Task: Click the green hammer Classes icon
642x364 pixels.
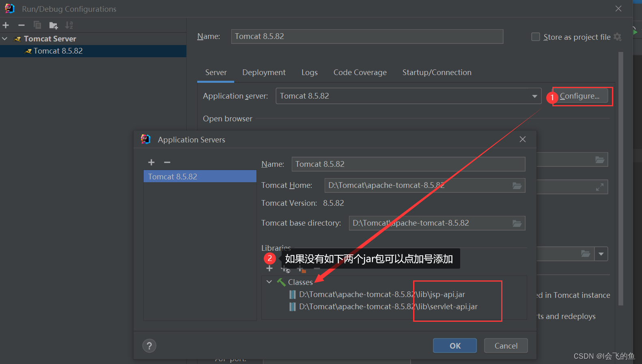Action: tap(281, 282)
